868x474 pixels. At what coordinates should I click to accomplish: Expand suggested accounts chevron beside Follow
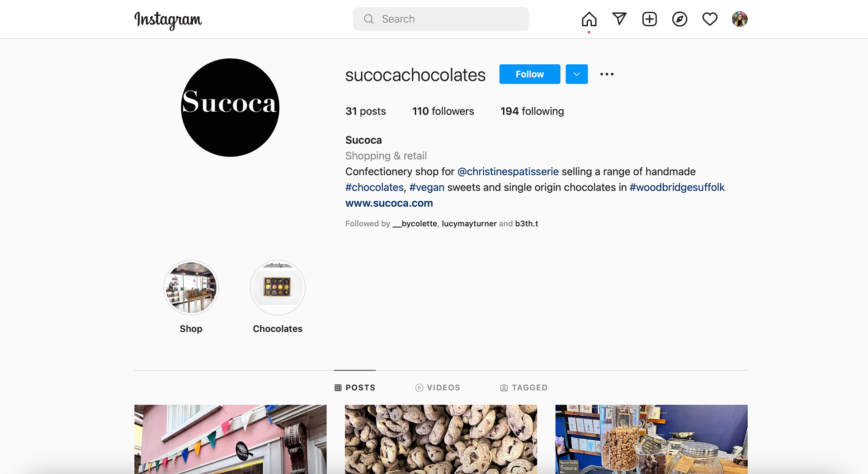pyautogui.click(x=577, y=74)
